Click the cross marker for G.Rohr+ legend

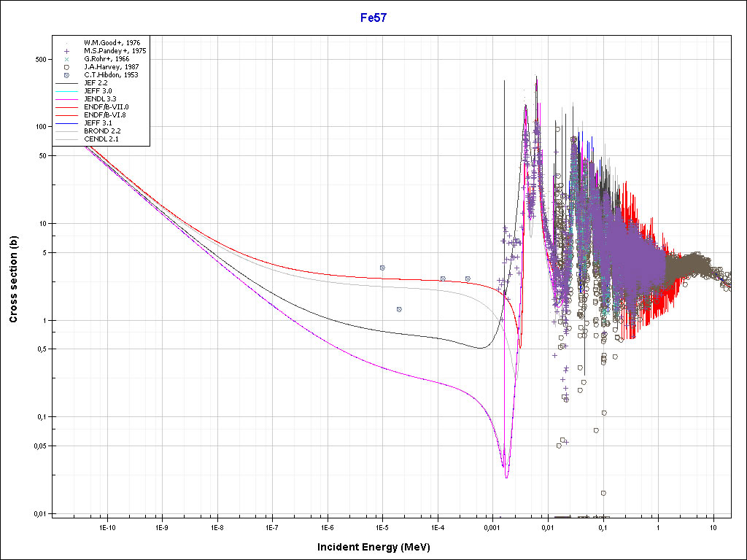pos(66,59)
